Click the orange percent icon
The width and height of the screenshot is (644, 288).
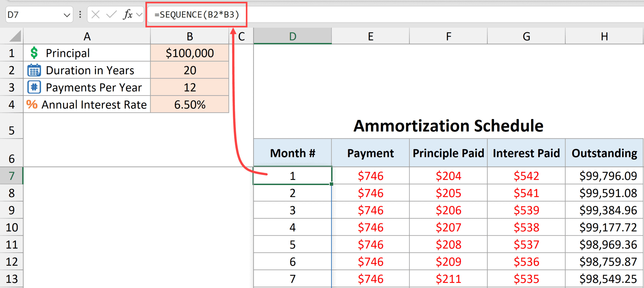pos(32,104)
